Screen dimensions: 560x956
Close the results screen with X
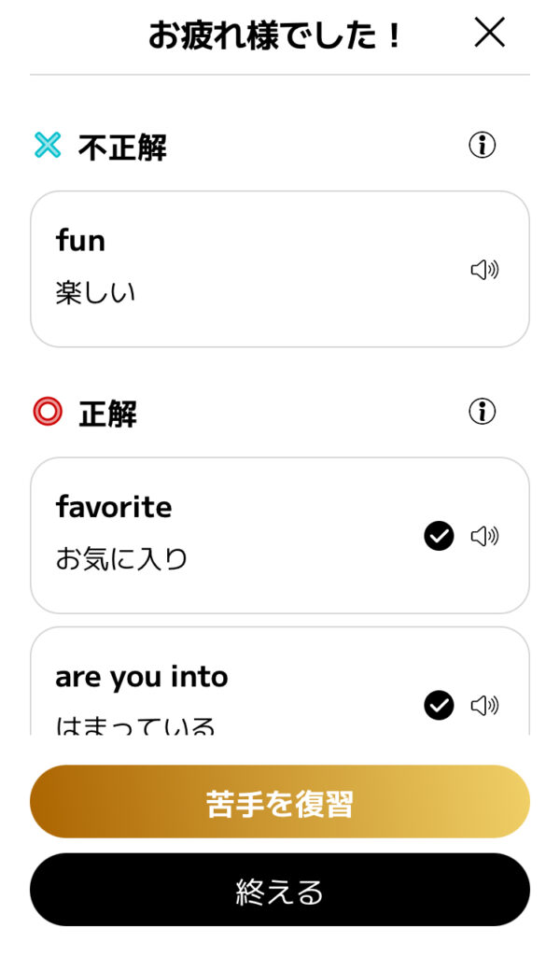point(489,32)
